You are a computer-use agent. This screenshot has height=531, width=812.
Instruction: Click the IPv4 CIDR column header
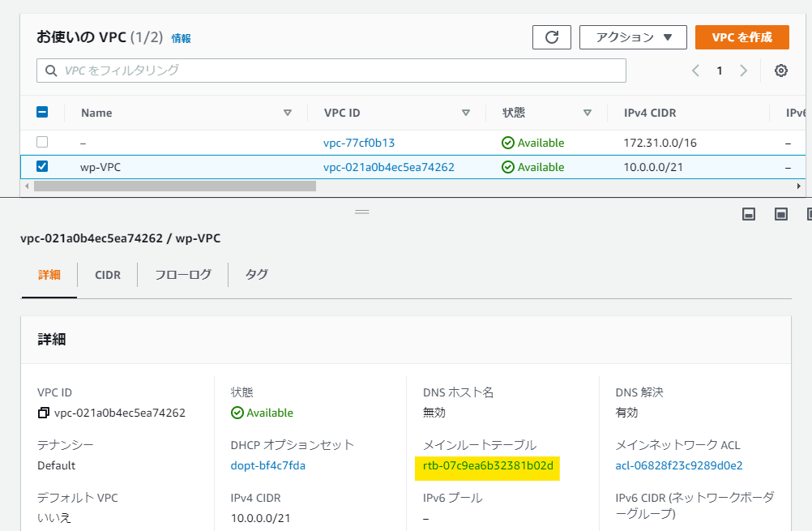pyautogui.click(x=650, y=113)
